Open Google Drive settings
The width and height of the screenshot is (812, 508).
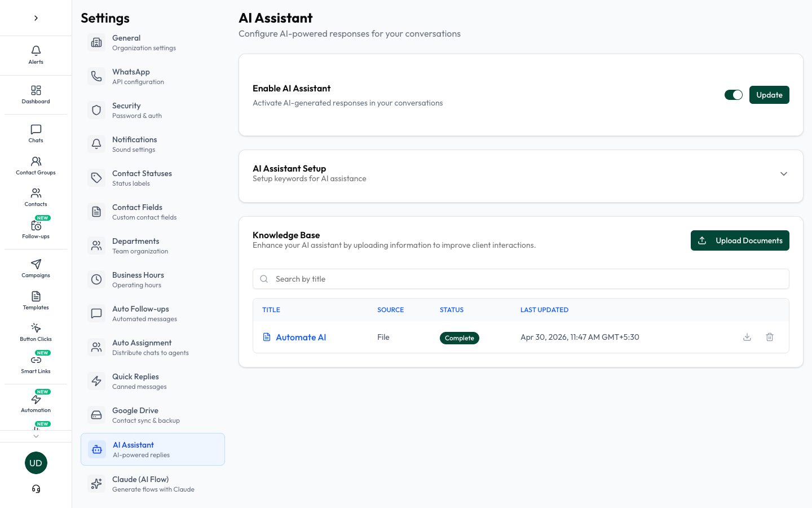coord(153,415)
